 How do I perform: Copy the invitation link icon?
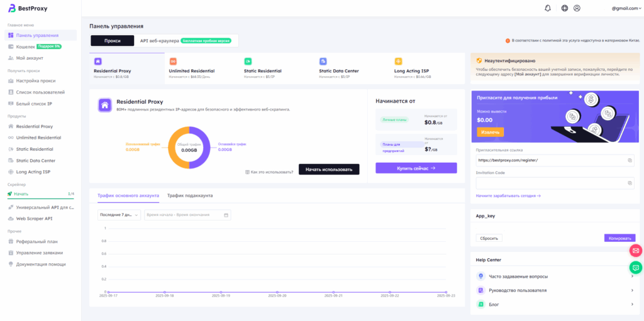click(630, 161)
